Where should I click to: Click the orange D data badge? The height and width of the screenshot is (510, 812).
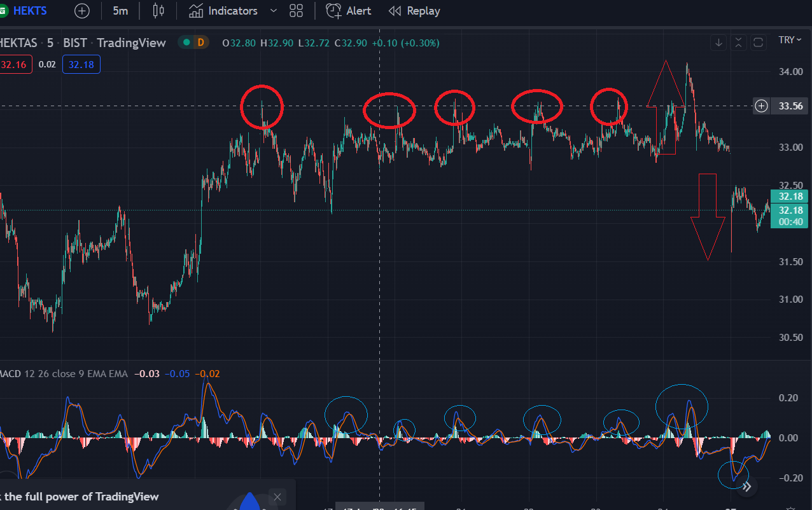[x=200, y=43]
